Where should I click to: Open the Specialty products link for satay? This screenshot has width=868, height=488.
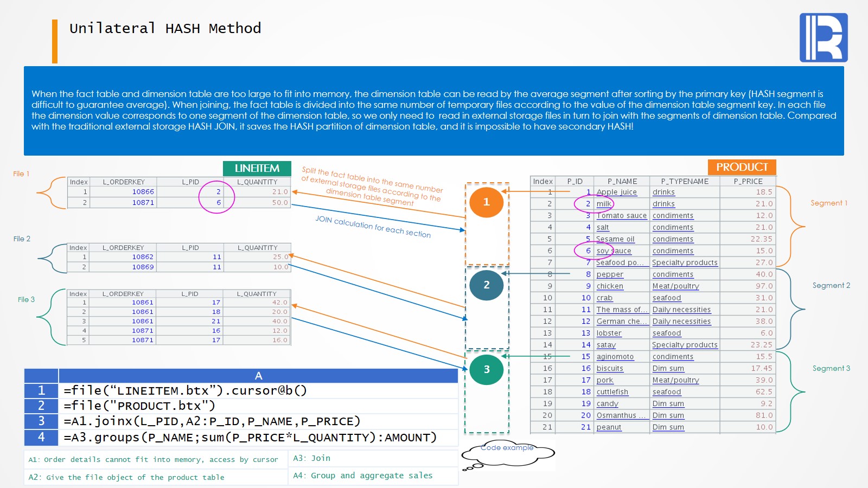685,345
